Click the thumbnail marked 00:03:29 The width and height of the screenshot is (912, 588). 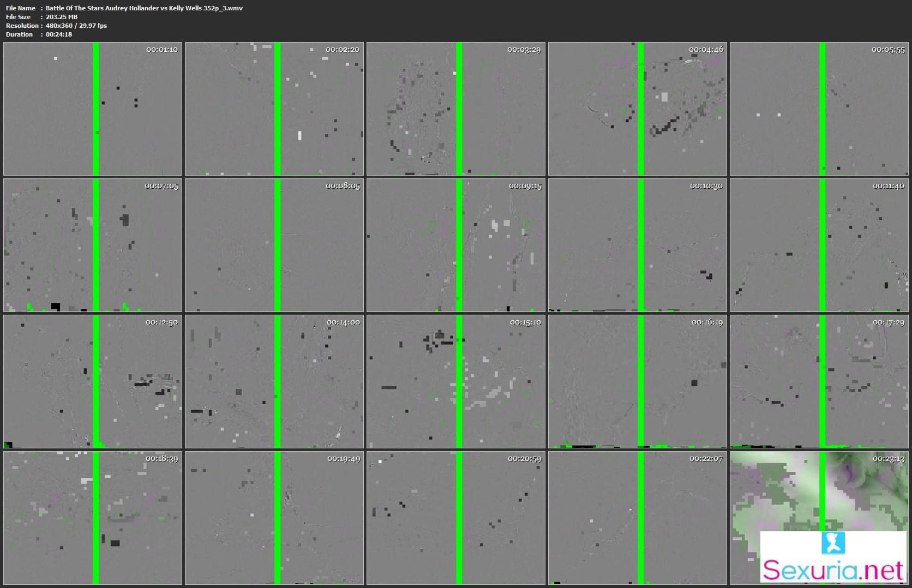[456, 109]
